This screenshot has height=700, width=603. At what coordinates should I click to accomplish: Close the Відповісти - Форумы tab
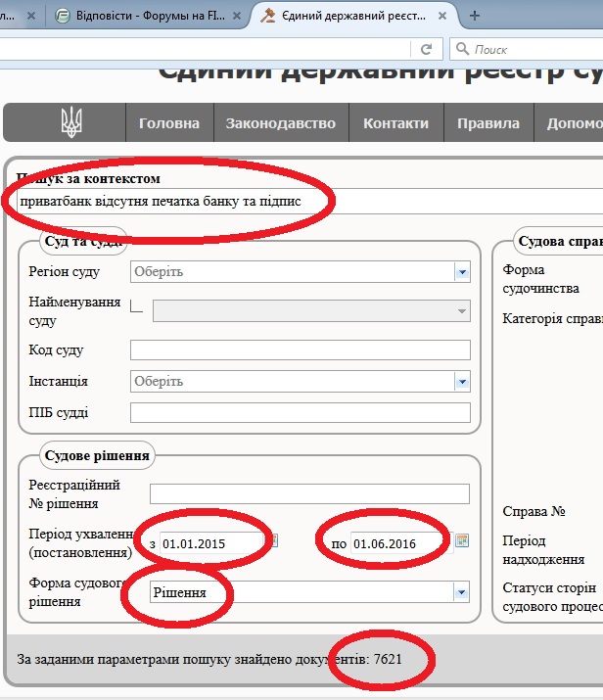(x=237, y=16)
